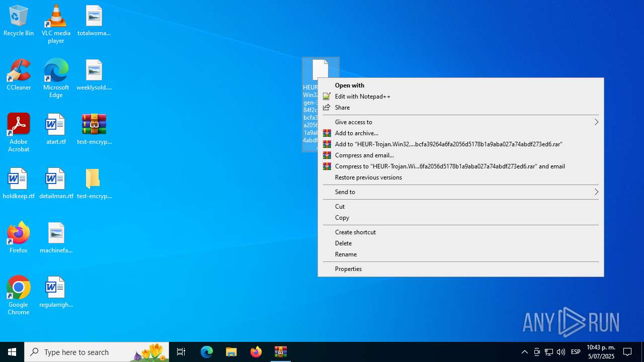
Task: Open the Windows Start menu
Action: [x=12, y=352]
